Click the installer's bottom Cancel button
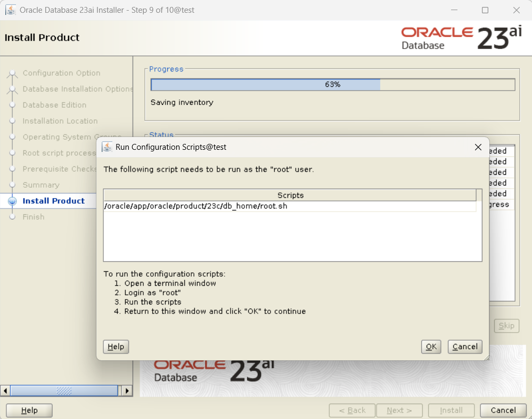 503,410
